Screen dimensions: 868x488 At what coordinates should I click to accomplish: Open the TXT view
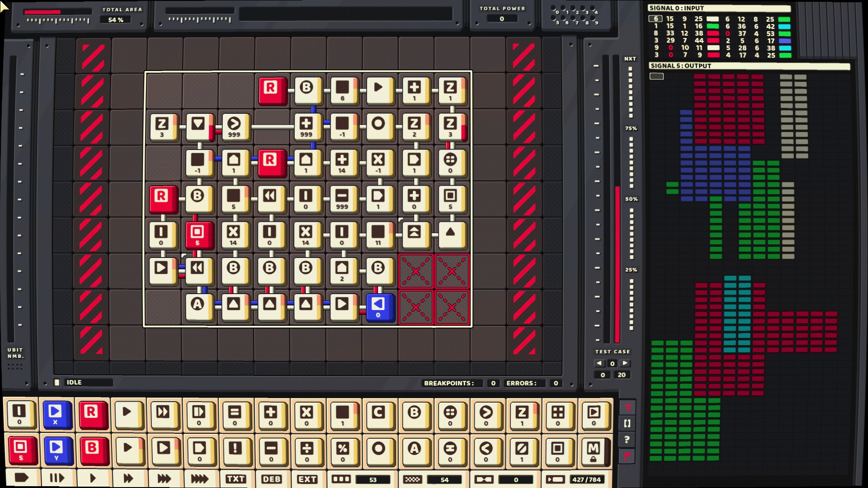tap(236, 479)
